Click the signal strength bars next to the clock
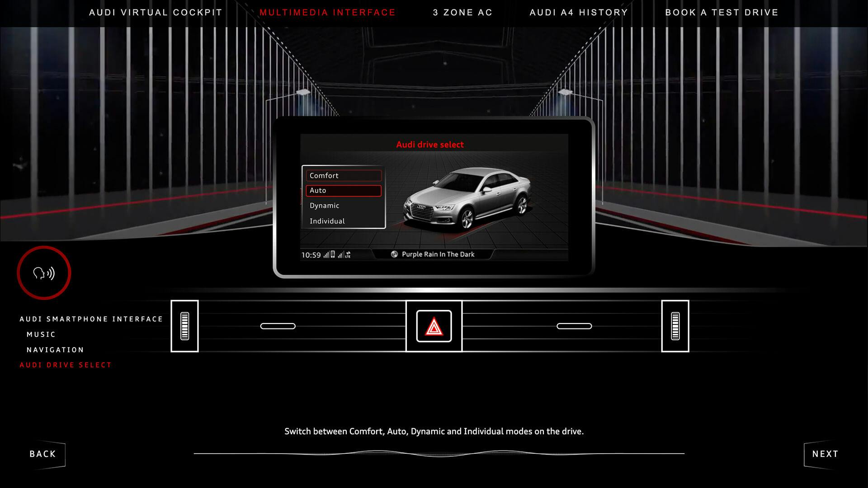Image resolution: width=868 pixels, height=488 pixels. (x=327, y=254)
